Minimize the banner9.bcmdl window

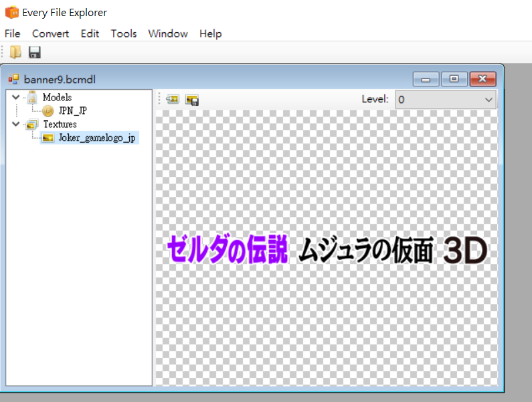point(426,79)
